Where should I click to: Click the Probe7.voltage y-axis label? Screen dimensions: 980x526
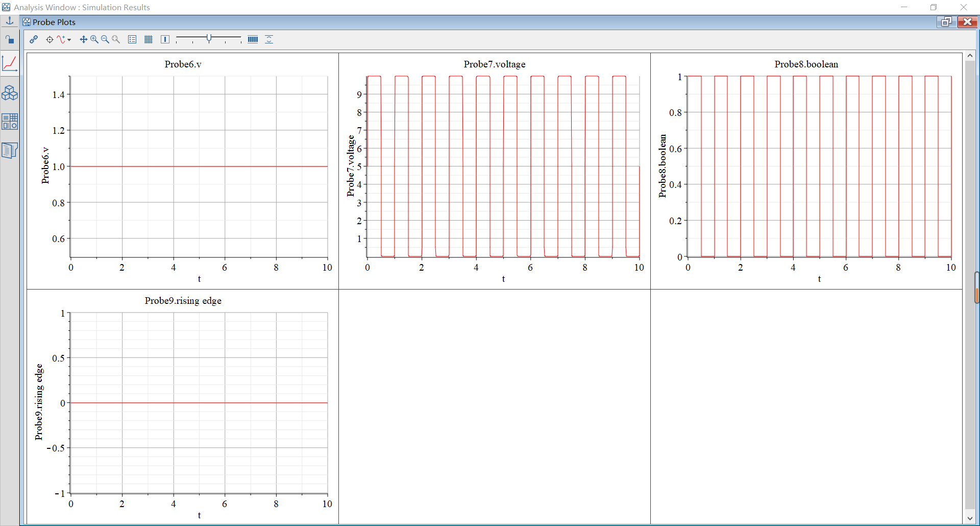pos(350,165)
